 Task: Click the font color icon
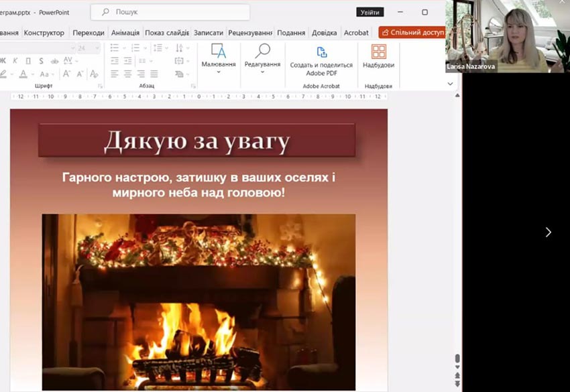pos(23,74)
